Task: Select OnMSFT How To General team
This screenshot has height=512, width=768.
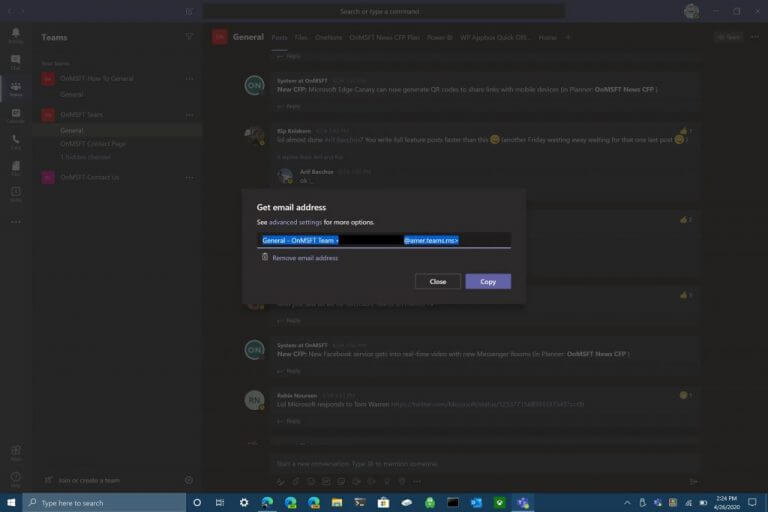Action: pos(96,78)
